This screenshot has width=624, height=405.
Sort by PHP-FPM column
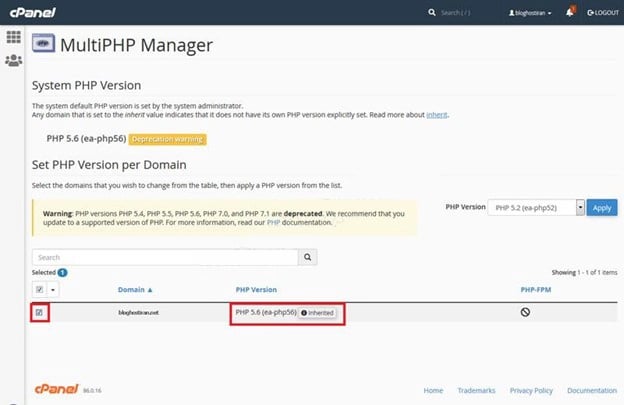point(536,290)
